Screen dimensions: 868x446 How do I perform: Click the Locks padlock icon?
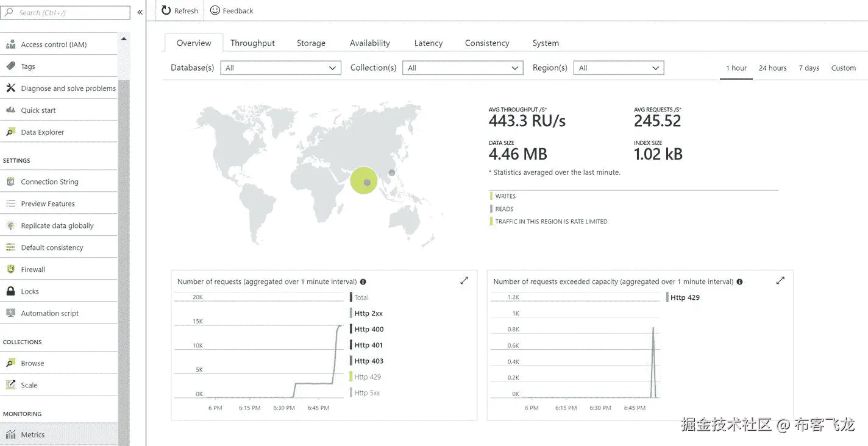(x=10, y=291)
